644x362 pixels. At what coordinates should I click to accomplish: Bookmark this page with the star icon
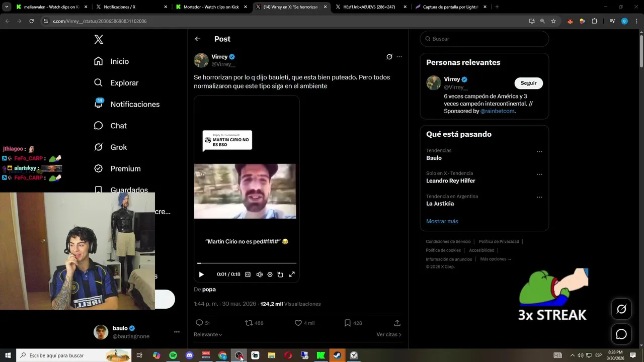click(x=553, y=21)
